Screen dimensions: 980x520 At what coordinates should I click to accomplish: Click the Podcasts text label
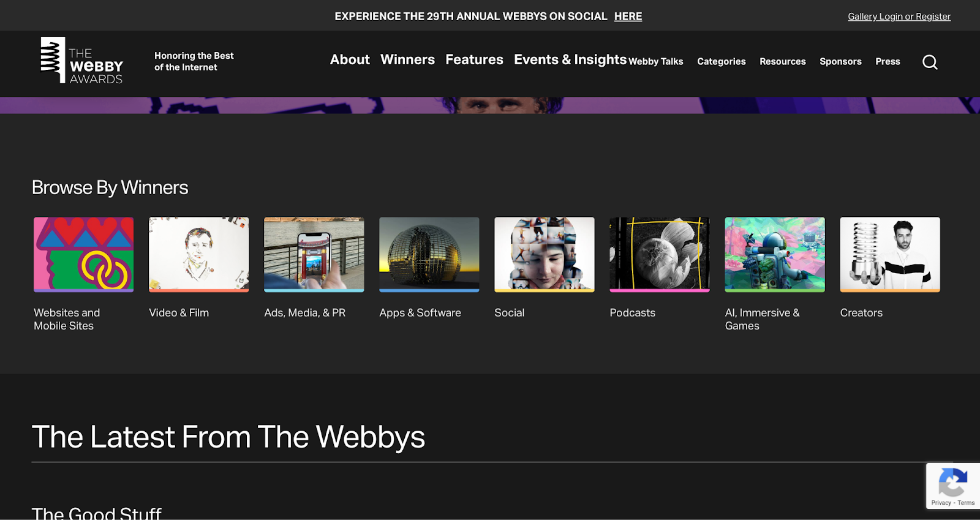click(x=633, y=312)
